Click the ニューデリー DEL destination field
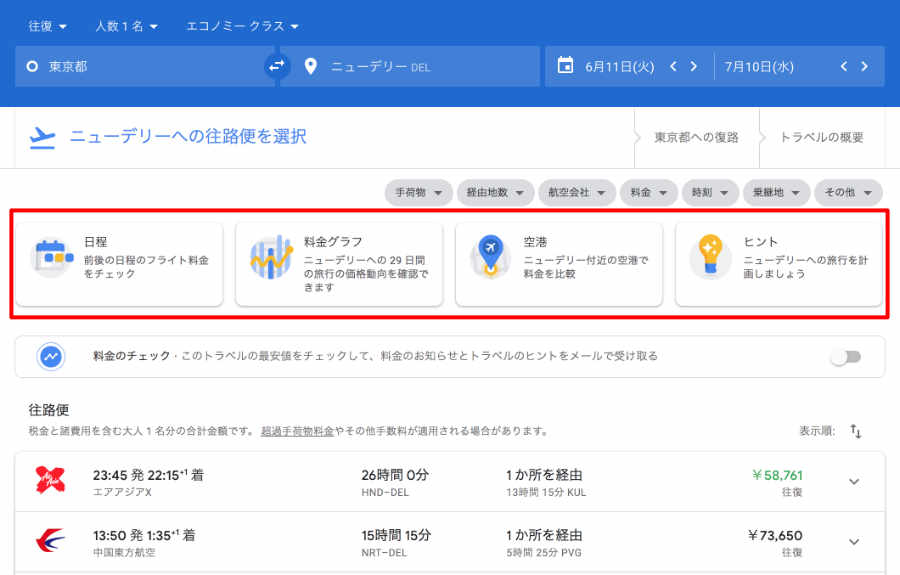 [410, 67]
